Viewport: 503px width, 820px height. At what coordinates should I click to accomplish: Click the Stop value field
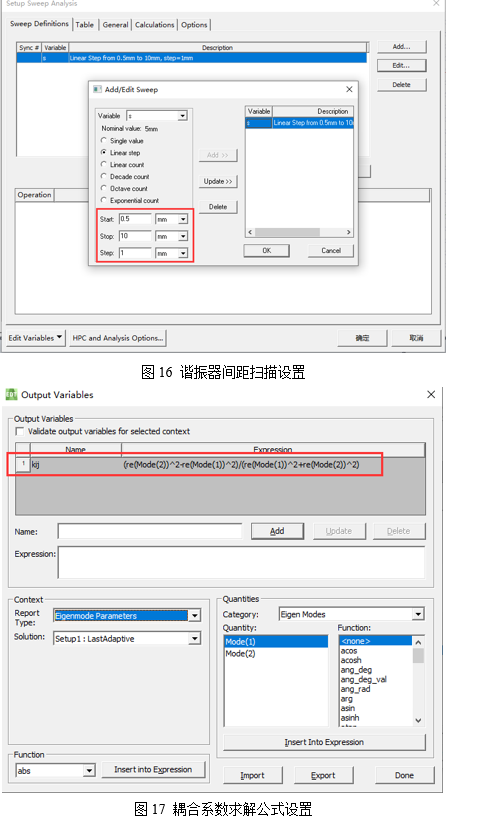point(135,236)
